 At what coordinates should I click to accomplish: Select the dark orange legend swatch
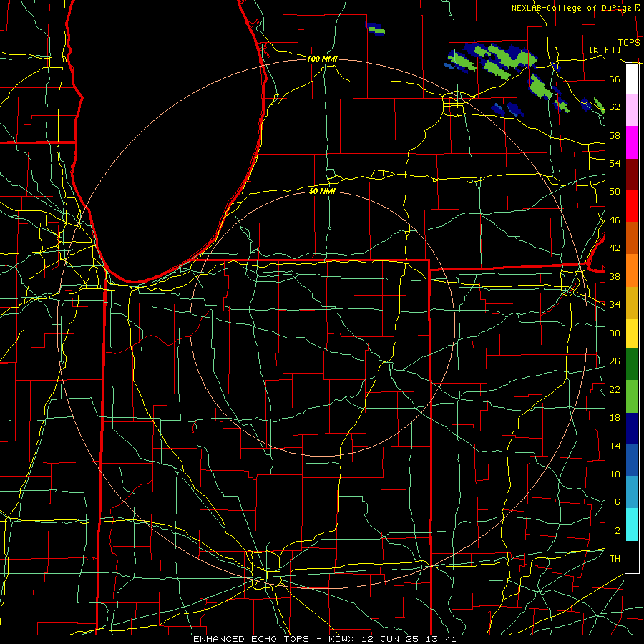632,238
